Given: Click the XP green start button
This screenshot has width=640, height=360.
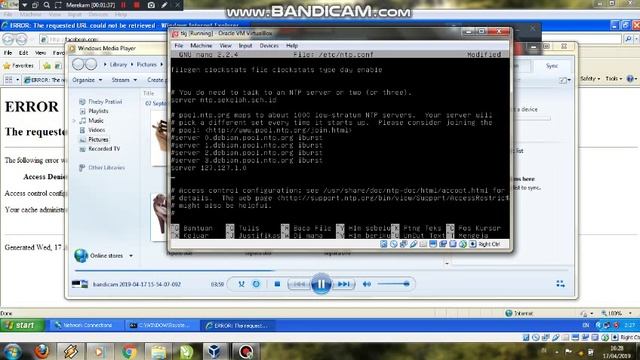Looking at the screenshot, I should click(x=21, y=325).
